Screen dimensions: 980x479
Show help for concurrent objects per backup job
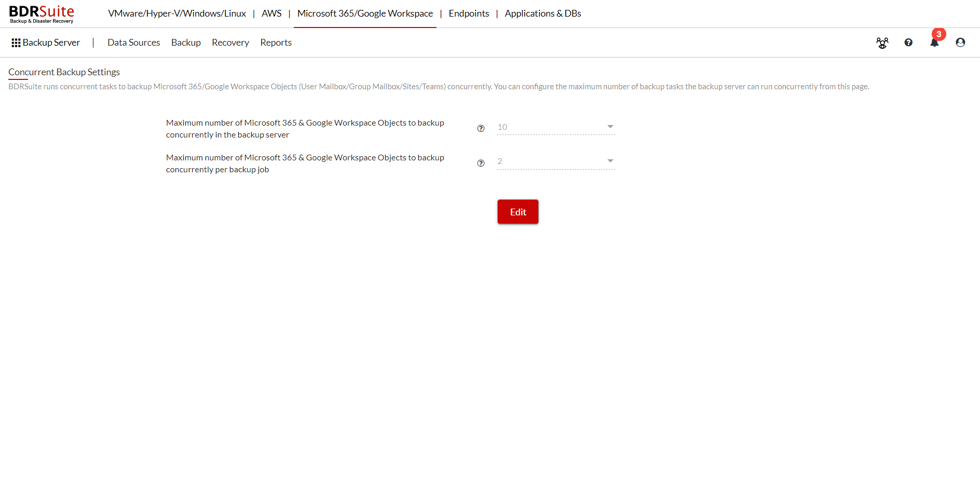coord(481,163)
